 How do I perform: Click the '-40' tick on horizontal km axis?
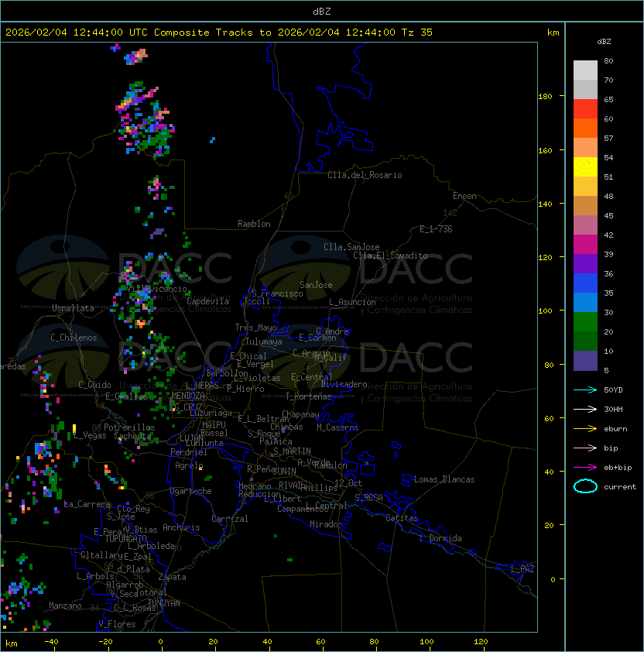point(51,642)
